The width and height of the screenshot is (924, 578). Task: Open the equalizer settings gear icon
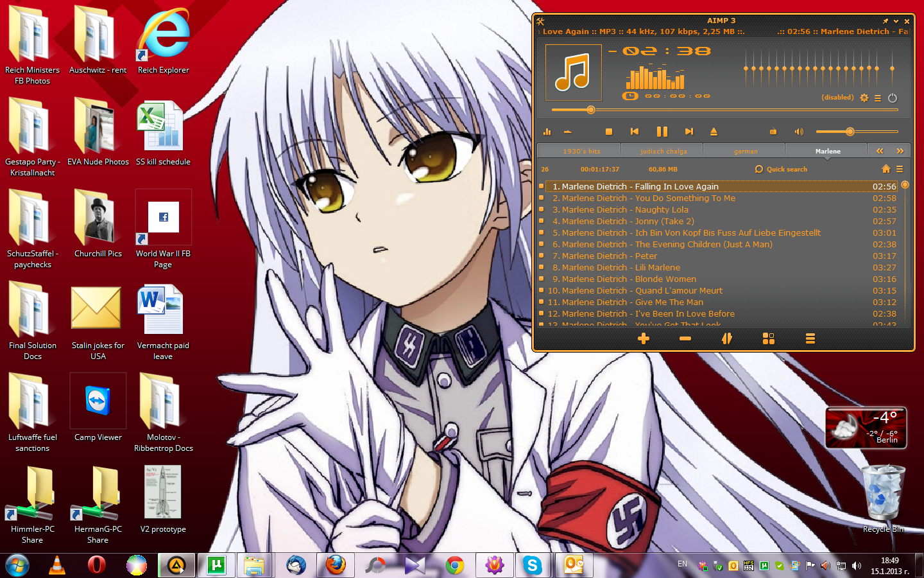coord(864,98)
